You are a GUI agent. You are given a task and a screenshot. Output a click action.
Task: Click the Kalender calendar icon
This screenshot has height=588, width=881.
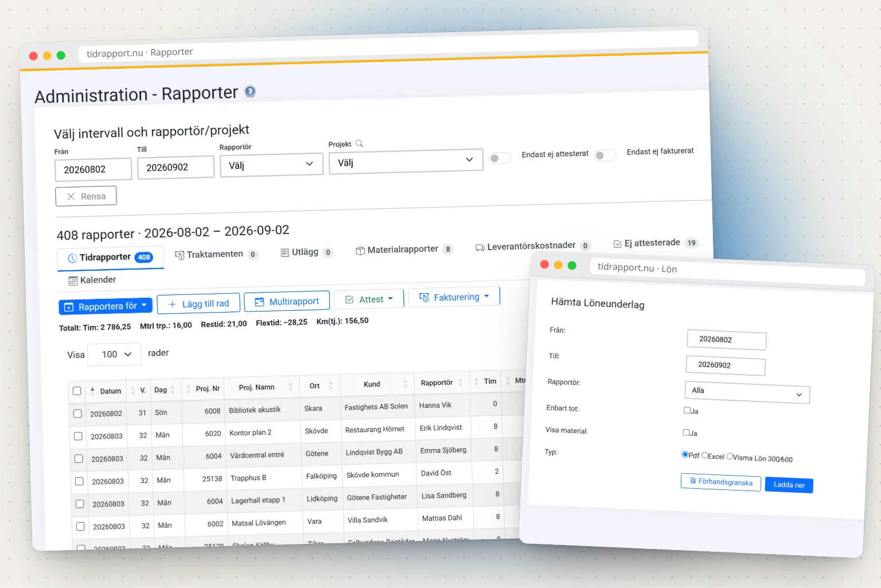tap(73, 281)
